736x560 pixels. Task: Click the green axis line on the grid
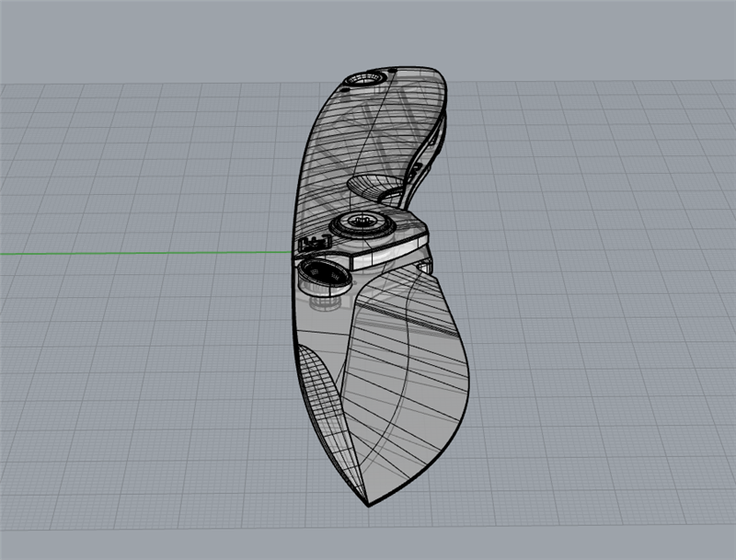(138, 252)
